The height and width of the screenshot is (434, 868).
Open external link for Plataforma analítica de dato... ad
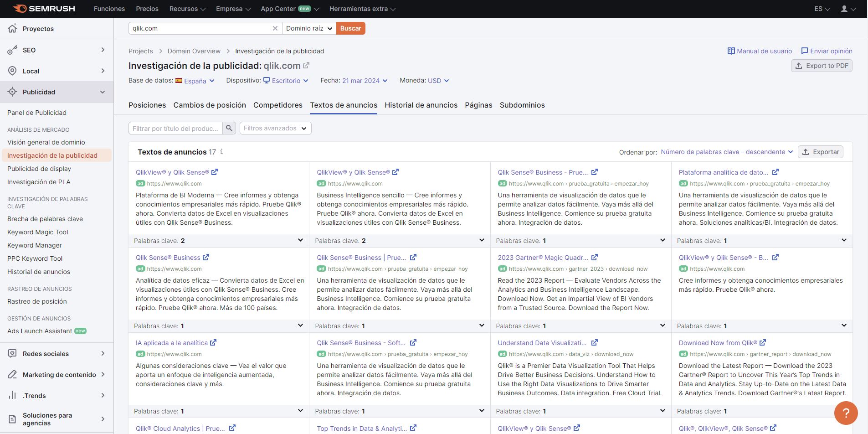coord(776,172)
